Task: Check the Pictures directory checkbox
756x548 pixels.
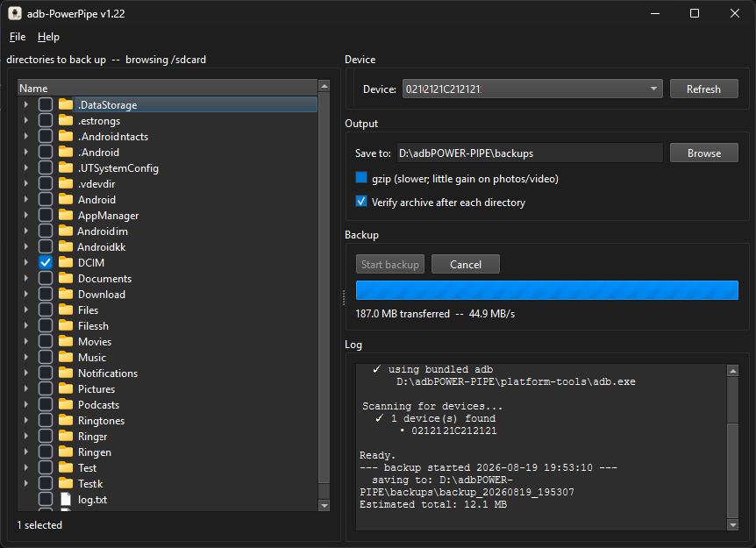Action: coord(46,389)
